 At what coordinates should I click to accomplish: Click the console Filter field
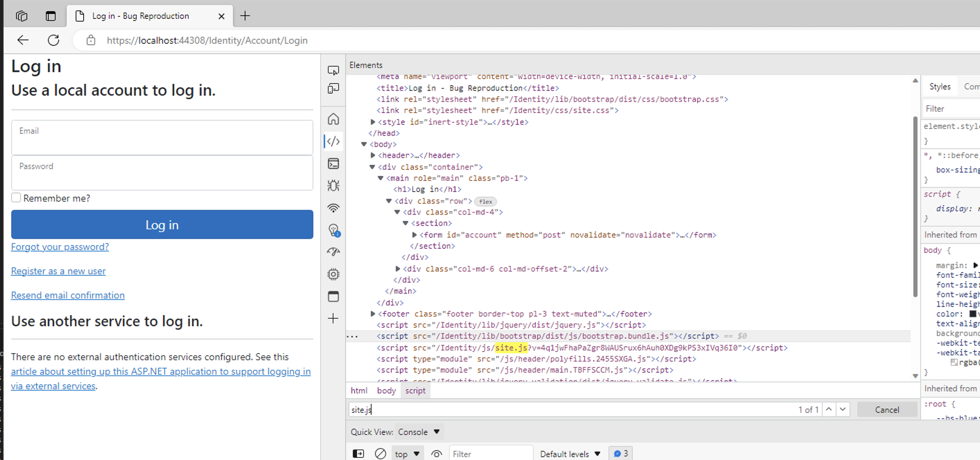coord(491,453)
